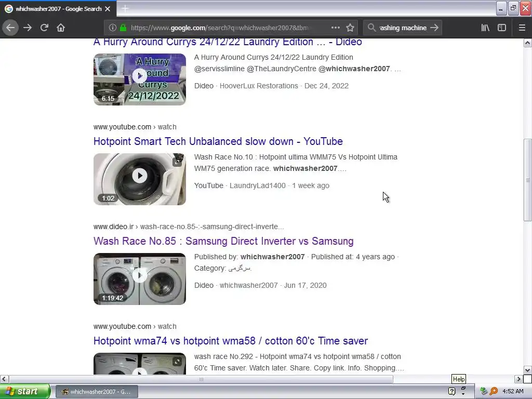Submit search with the arrow button
This screenshot has height=399, width=532.
pyautogui.click(x=434, y=28)
